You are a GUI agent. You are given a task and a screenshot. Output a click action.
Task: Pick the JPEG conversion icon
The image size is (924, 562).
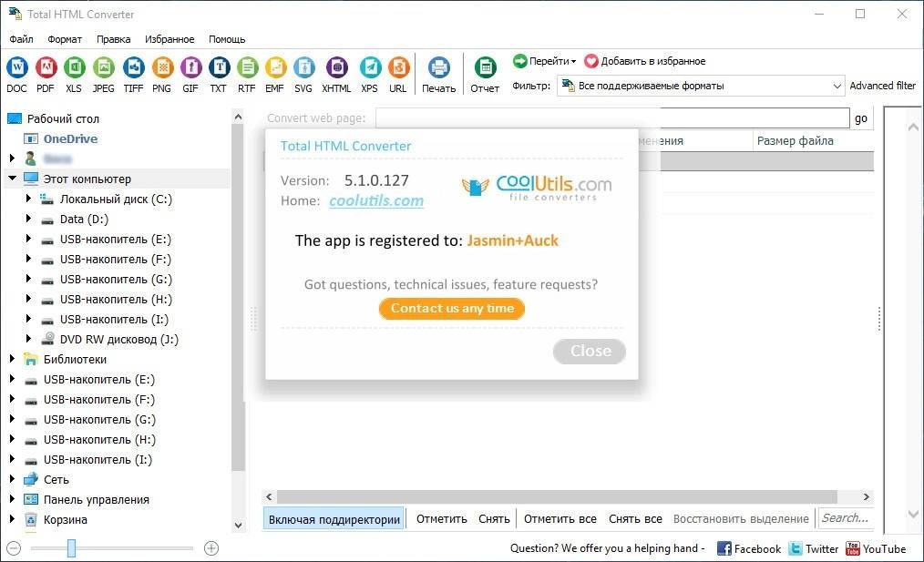point(103,68)
